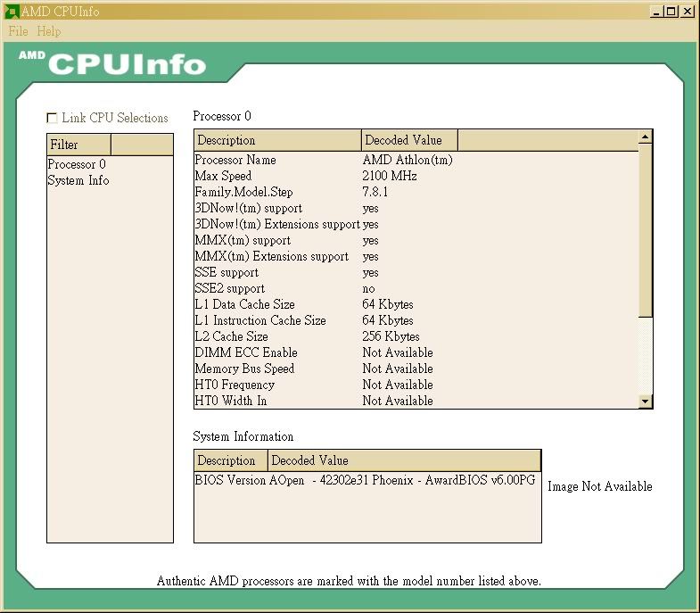This screenshot has width=700, height=613.
Task: Select the Max Speed row
Action: pos(416,176)
